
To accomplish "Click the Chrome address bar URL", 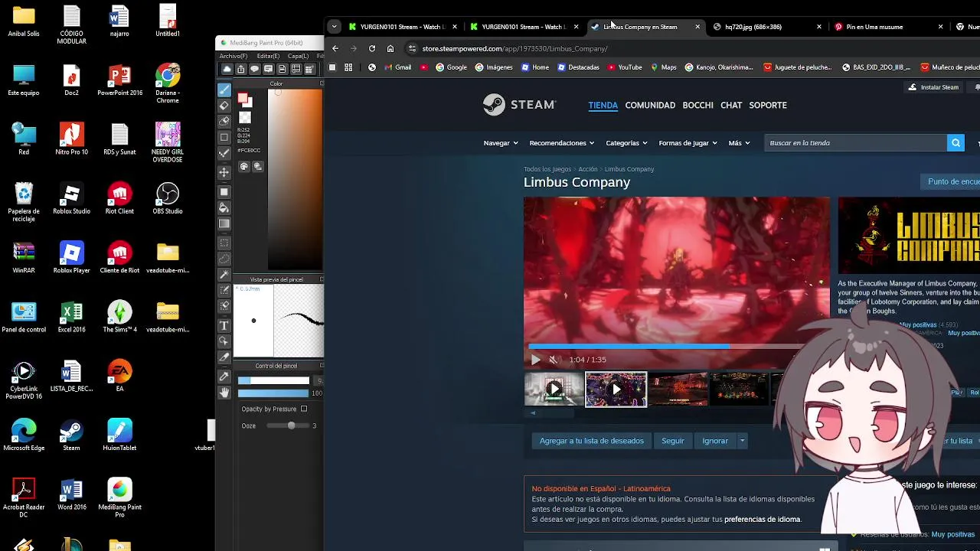I will click(x=514, y=48).
